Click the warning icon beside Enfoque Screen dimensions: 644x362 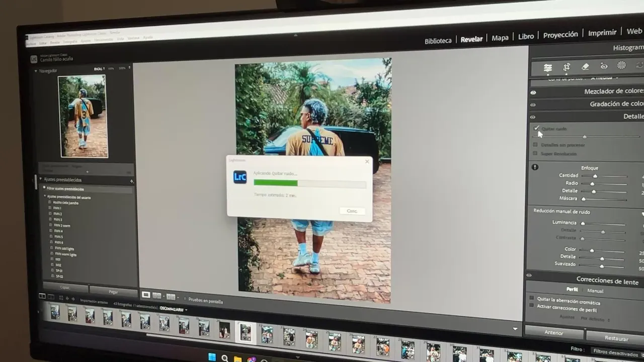tap(535, 167)
